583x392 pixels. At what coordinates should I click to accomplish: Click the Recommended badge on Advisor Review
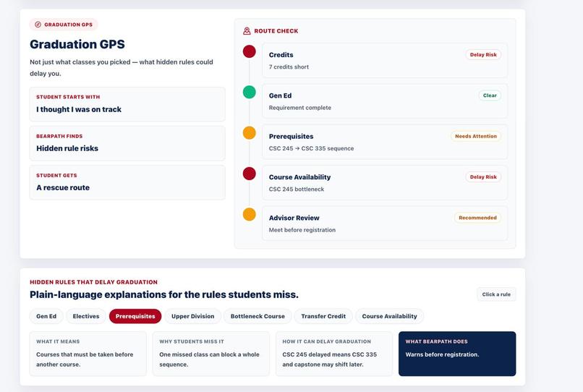(x=477, y=218)
